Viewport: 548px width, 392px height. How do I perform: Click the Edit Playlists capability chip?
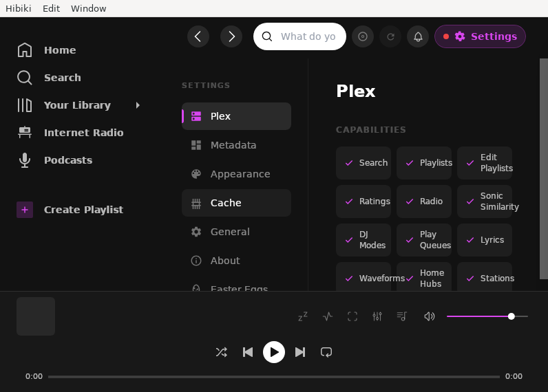click(485, 163)
